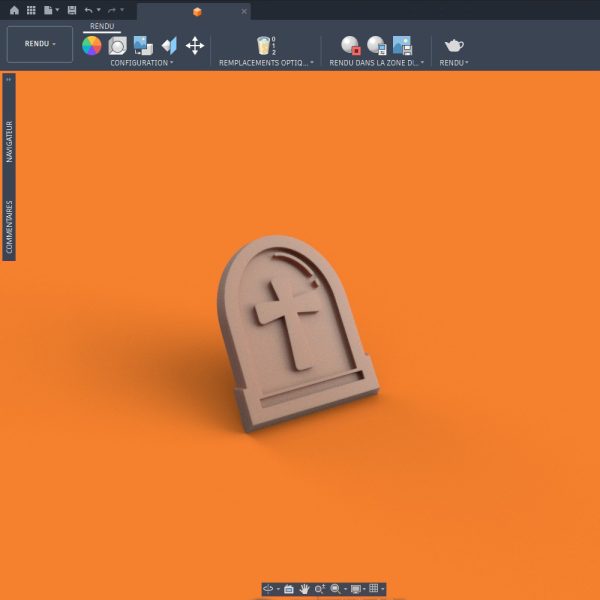600x600 pixels.
Task: Open Texture Map Controls icon
Action: (x=169, y=46)
